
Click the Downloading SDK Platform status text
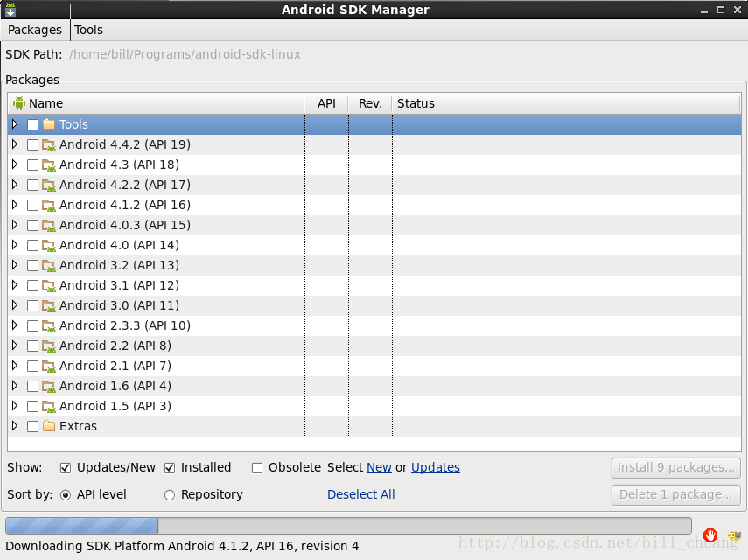(182, 546)
